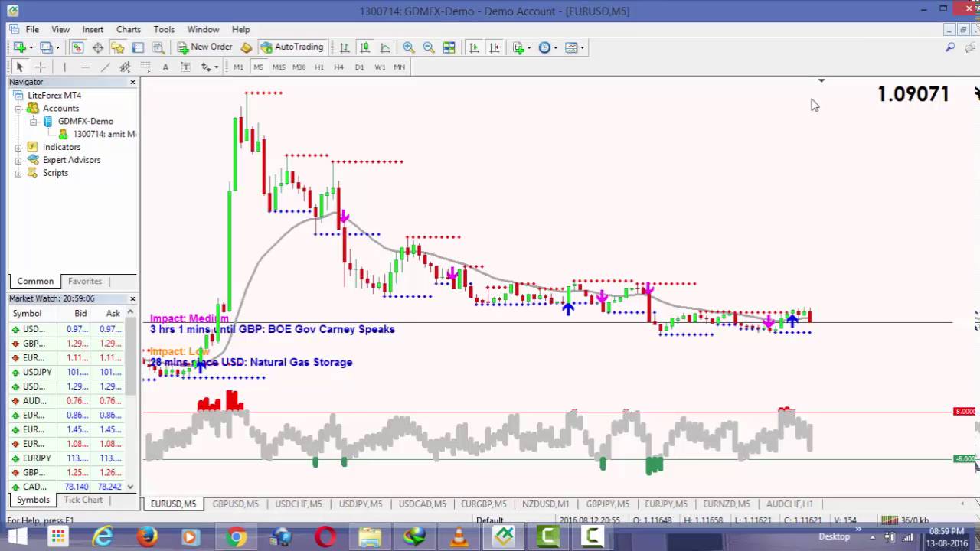Image resolution: width=980 pixels, height=551 pixels.
Task: Open Google Chrome from the taskbar
Action: tap(236, 537)
